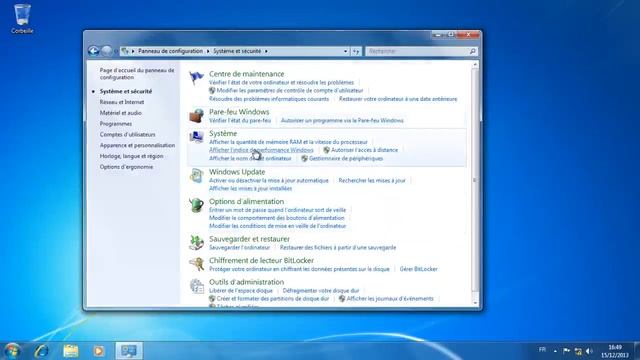Screen dimensions: 640x360
Task: Click Vérifier l'état du pare-feu
Action: (240, 121)
